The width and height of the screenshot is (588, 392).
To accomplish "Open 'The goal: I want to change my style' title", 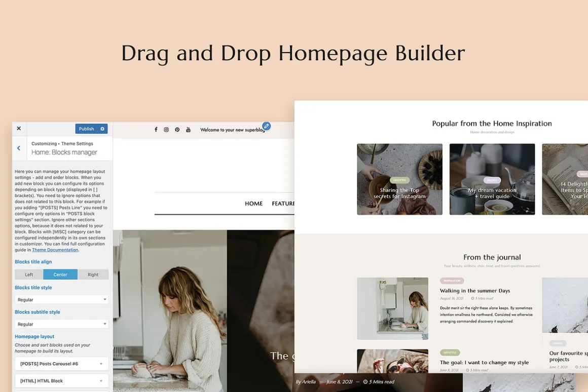I will coord(484,363).
